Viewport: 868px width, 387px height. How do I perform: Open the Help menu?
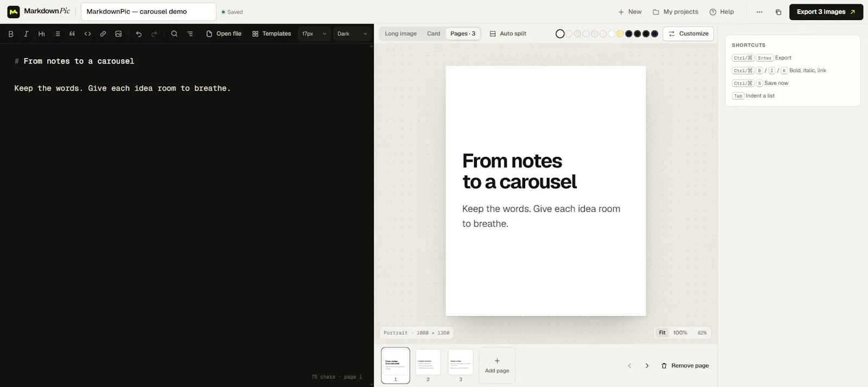tap(722, 12)
